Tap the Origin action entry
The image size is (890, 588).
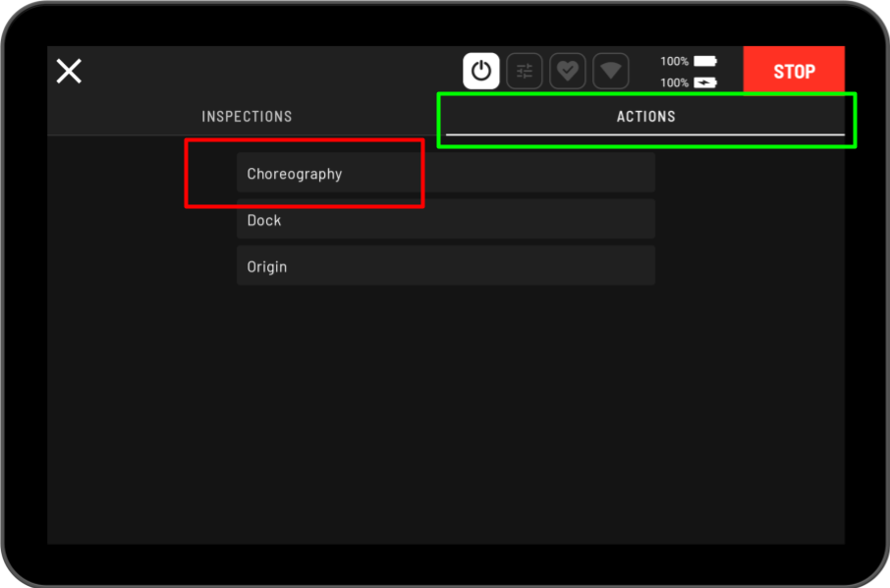(x=267, y=266)
